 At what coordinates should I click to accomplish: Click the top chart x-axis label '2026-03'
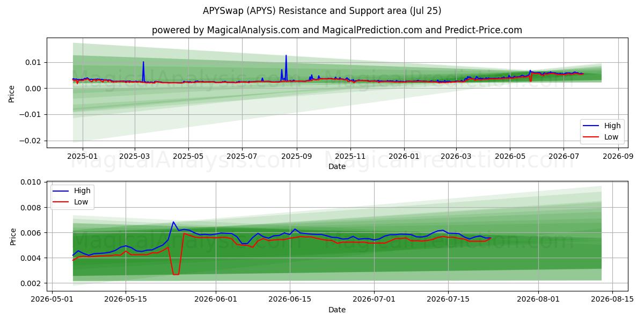(x=456, y=156)
